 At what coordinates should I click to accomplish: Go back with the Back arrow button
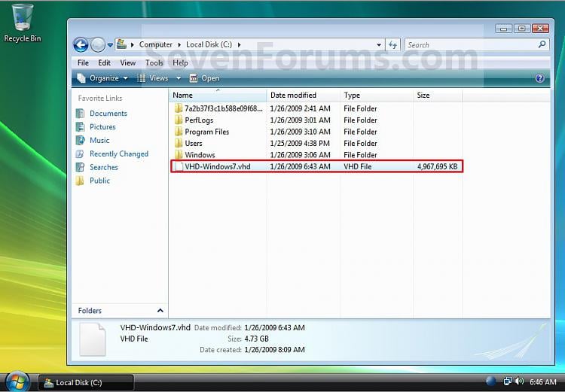pos(81,45)
